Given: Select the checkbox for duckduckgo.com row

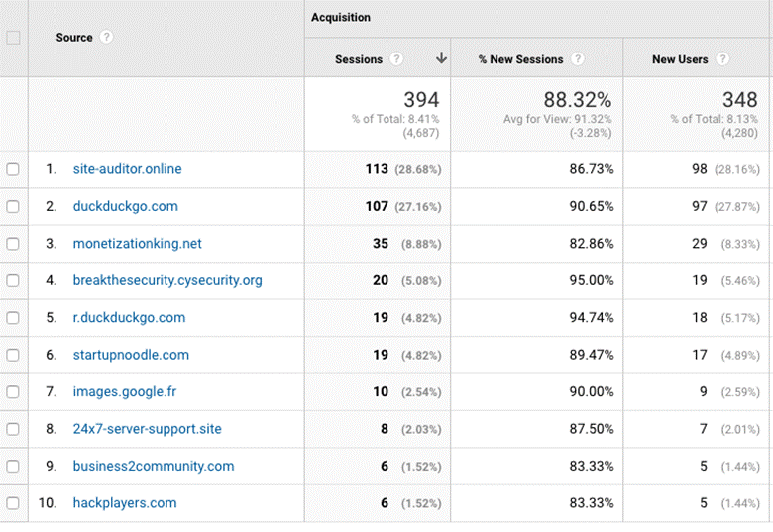Looking at the screenshot, I should pos(13,207).
